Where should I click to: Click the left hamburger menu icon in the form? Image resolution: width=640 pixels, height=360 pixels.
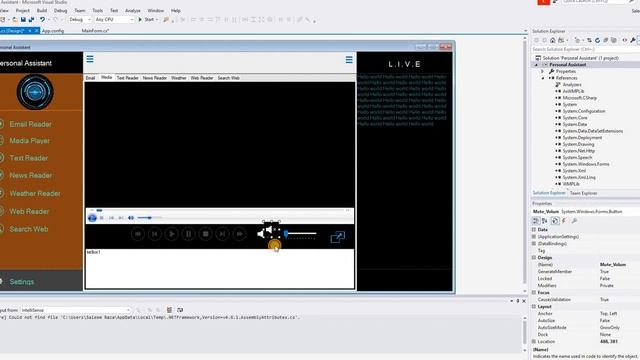click(x=90, y=59)
